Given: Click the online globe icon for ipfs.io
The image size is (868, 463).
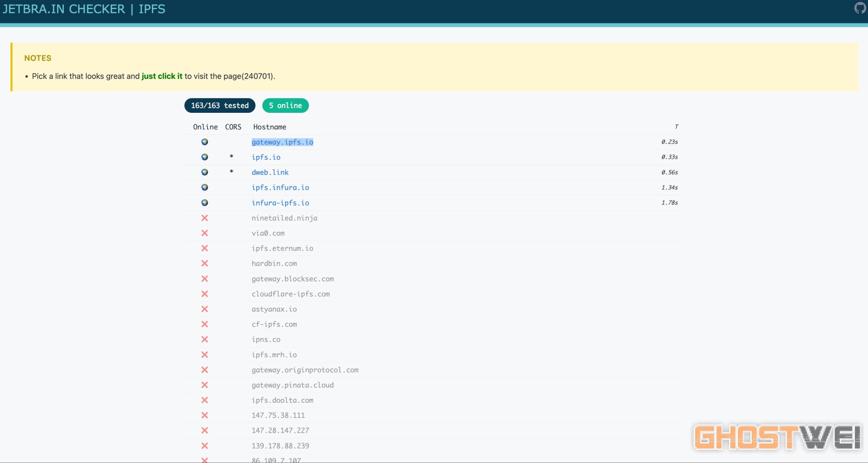Looking at the screenshot, I should [204, 157].
